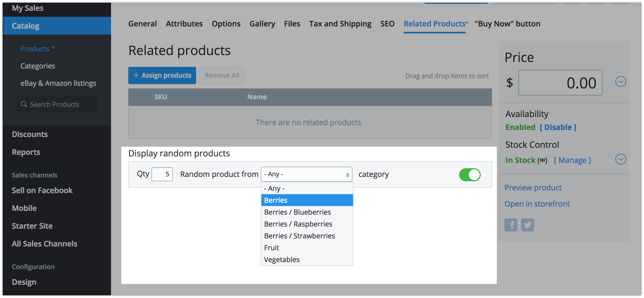The width and height of the screenshot is (644, 298).
Task: Go to the "Buy Now" button tab
Action: 507,24
